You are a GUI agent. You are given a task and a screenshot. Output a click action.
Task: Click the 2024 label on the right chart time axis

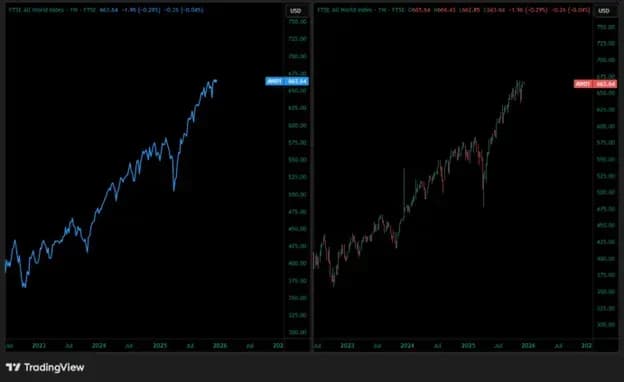pos(407,345)
